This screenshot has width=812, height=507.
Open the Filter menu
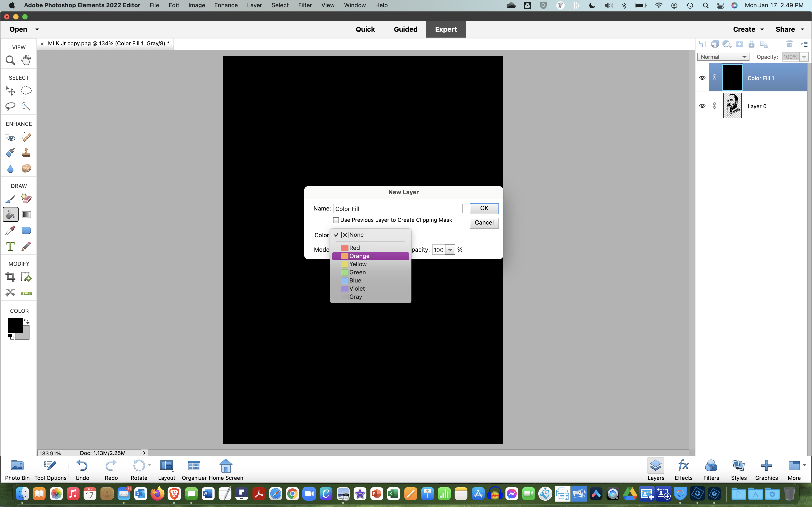click(305, 5)
